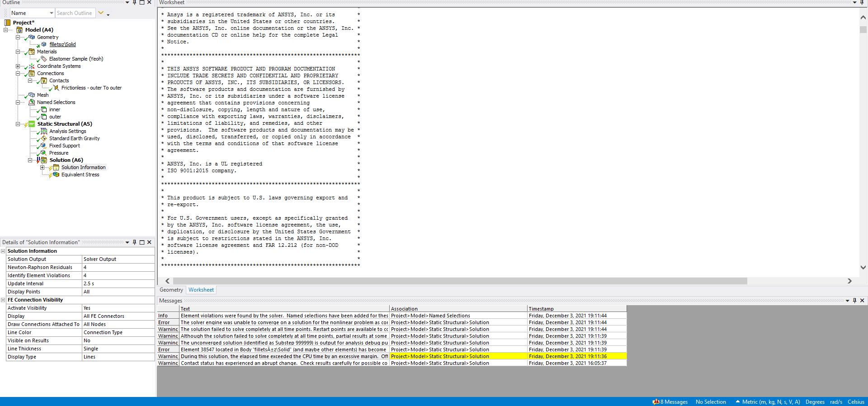Click the Frictionless contact icon
This screenshot has width=868, height=406.
pos(56,88)
